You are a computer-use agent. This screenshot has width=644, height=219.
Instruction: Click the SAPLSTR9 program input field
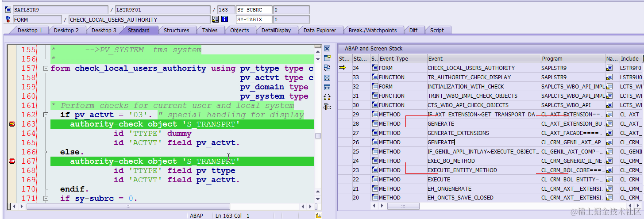[60, 9]
